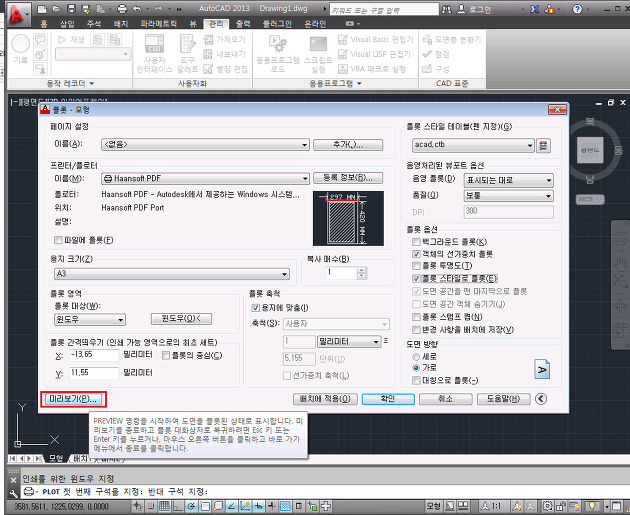Click the Autodesk Exchange X icon
Screen dimensions: 630x515
tap(534, 9)
